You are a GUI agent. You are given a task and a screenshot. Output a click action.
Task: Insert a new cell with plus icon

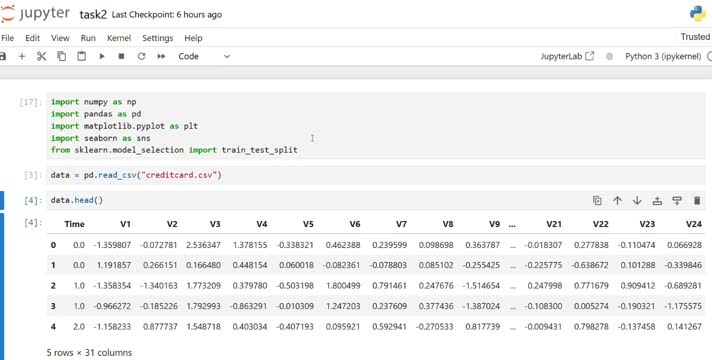click(x=22, y=56)
